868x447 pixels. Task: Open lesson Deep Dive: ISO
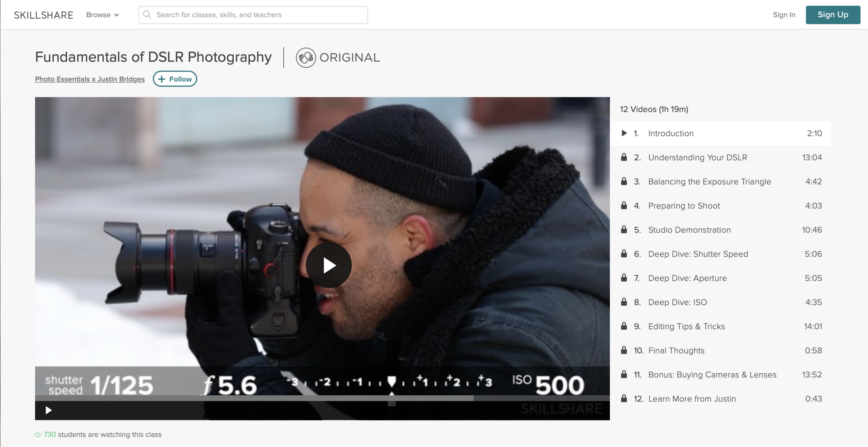click(720, 302)
